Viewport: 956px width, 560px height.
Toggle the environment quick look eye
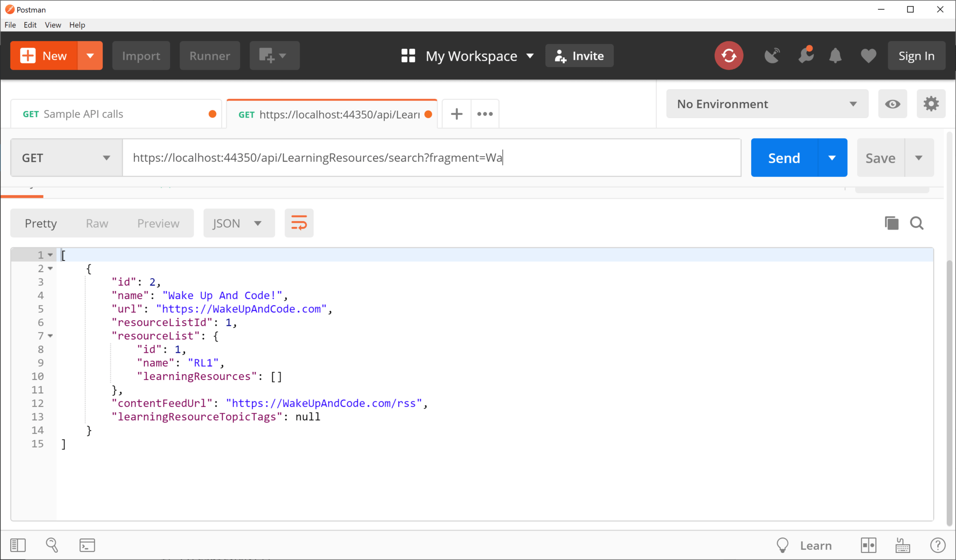[893, 104]
